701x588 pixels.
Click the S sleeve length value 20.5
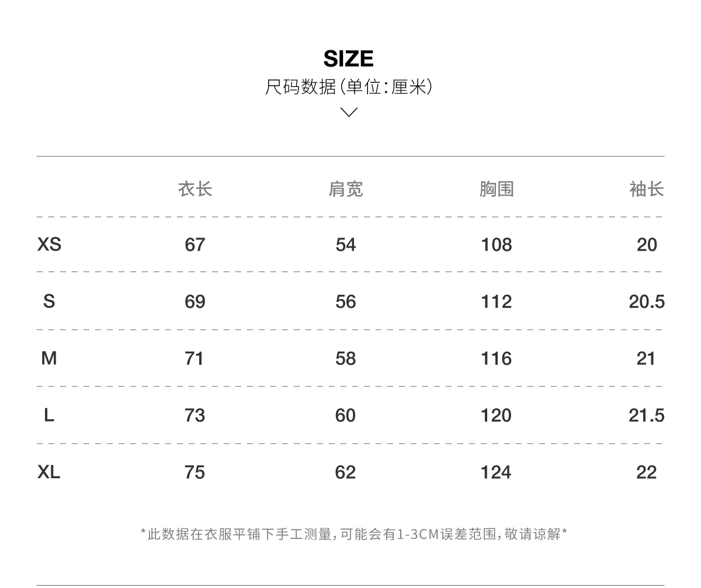[647, 301]
